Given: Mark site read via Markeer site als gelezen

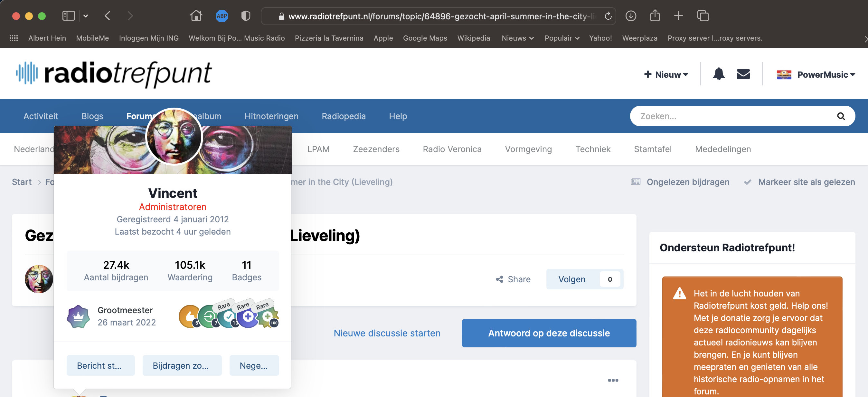Looking at the screenshot, I should click(806, 182).
